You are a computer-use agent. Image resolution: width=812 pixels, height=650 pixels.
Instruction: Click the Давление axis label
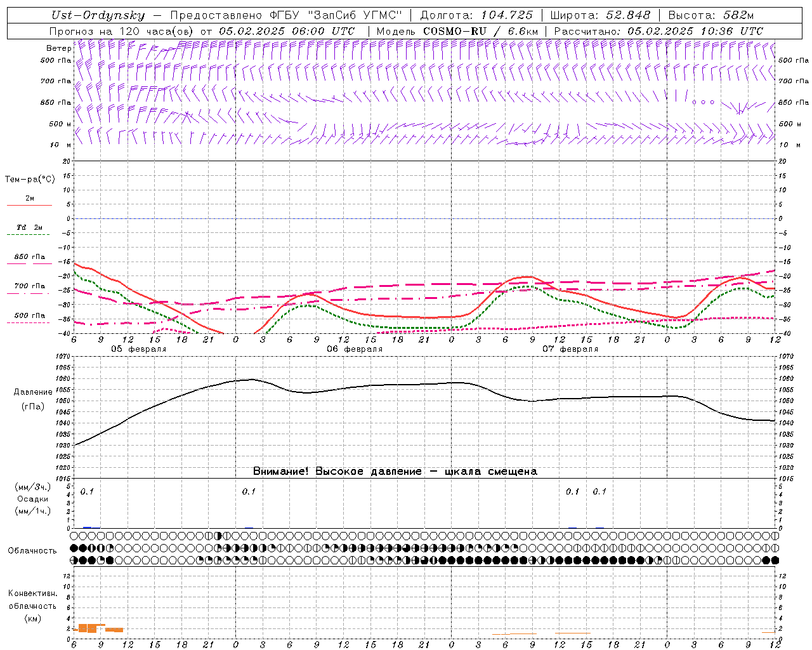[x=33, y=392]
